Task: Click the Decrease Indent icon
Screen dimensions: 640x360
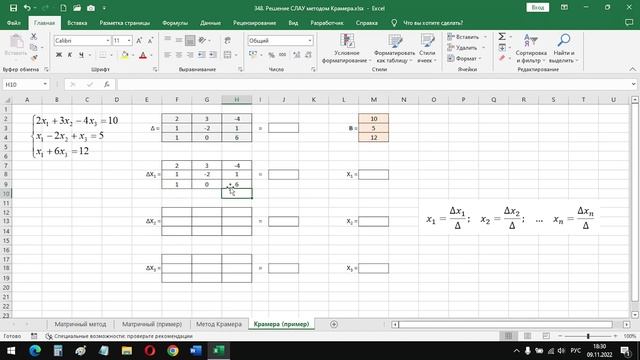Action: pos(202,55)
